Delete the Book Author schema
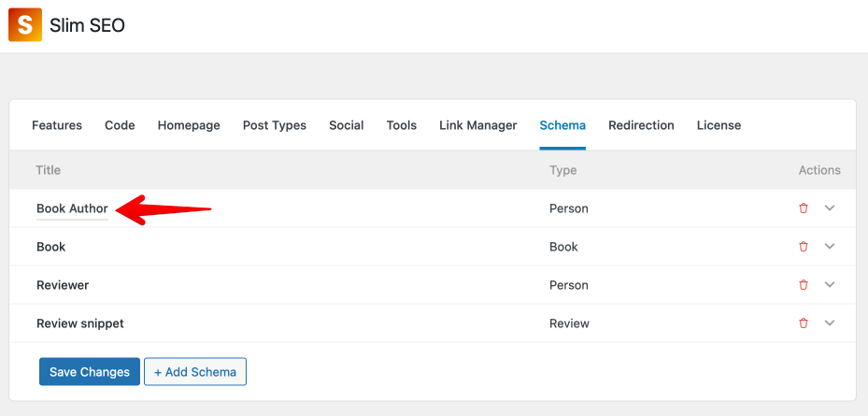 pos(804,208)
